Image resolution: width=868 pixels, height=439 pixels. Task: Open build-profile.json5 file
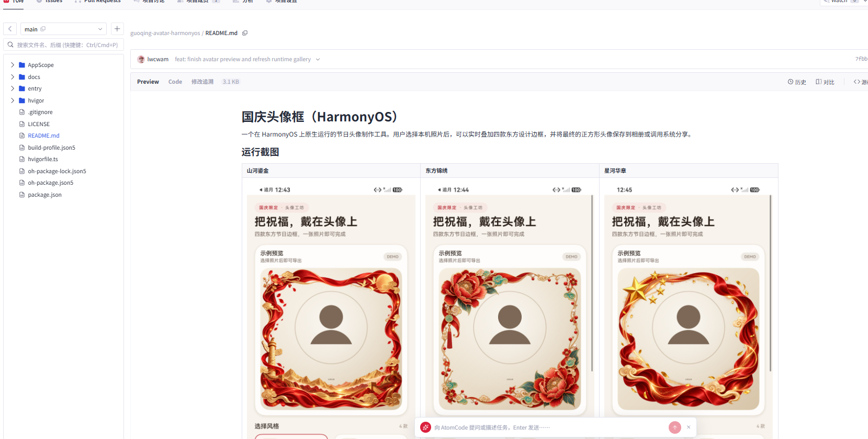click(x=51, y=148)
